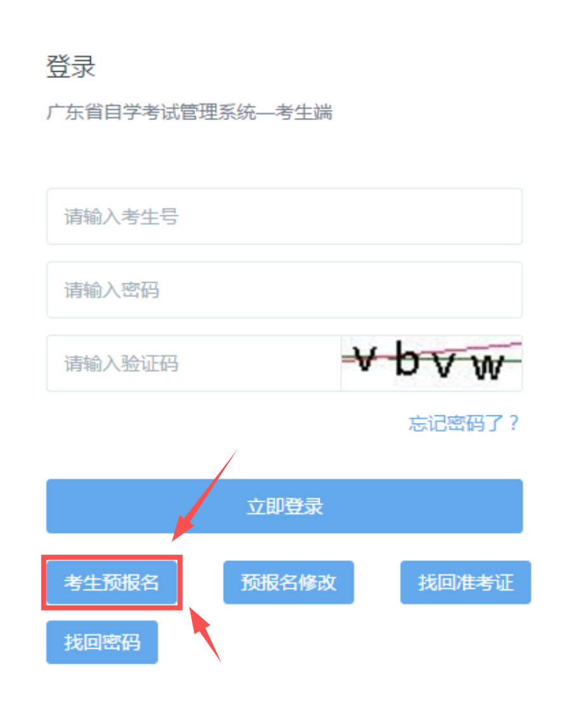Viewport: 572px width, 728px height.
Task: Click the 请输入验证码 captcha input box
Action: (194, 363)
